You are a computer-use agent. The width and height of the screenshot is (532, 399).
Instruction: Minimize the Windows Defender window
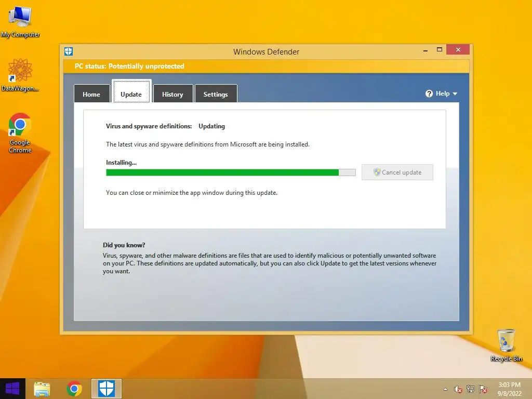pos(425,50)
